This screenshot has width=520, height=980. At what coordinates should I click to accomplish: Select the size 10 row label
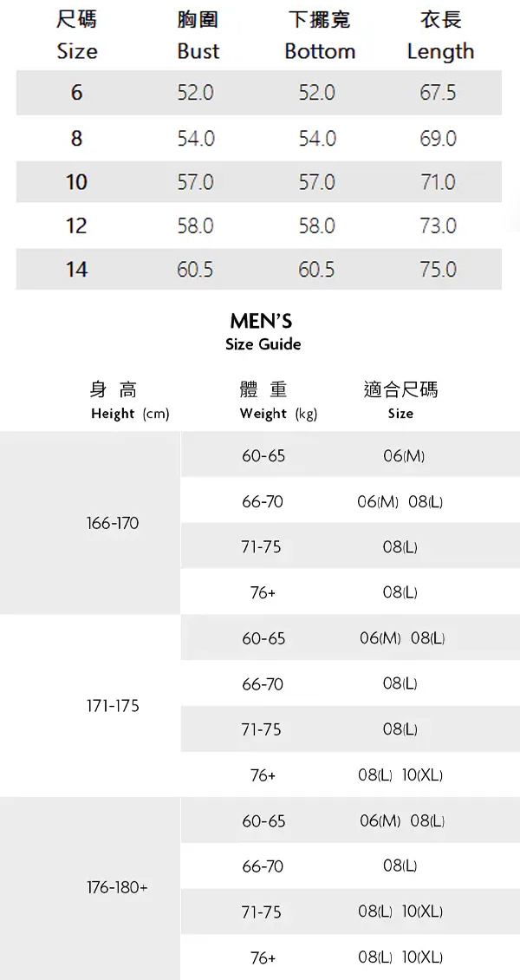click(x=76, y=182)
